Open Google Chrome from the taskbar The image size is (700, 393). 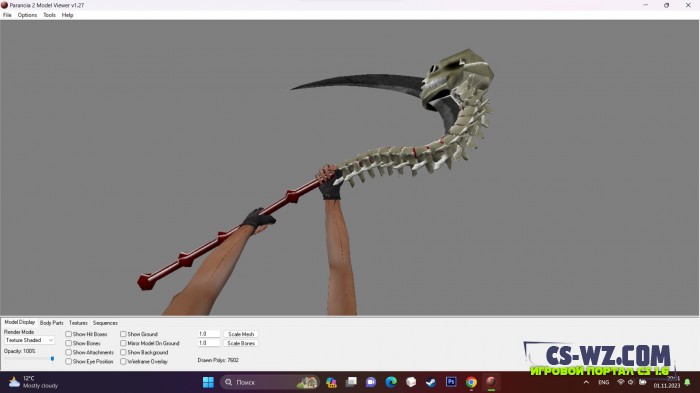click(471, 382)
